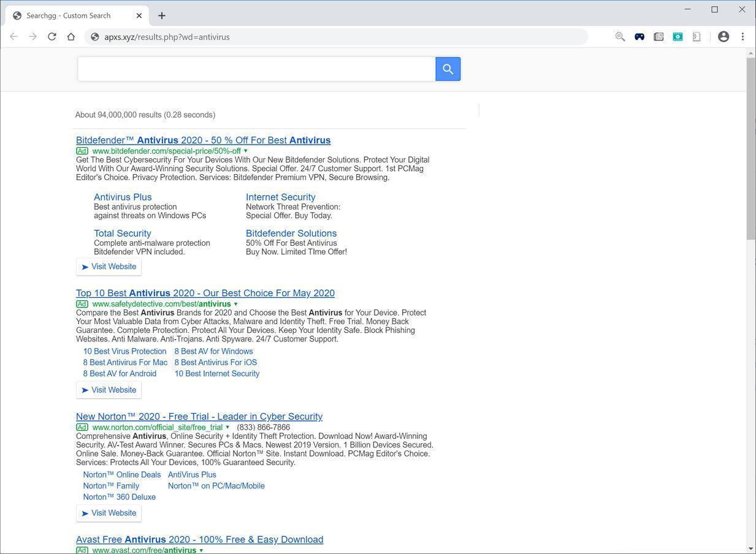Viewport: 756px width, 554px height.
Task: View site information icon in address bar
Action: [x=95, y=37]
